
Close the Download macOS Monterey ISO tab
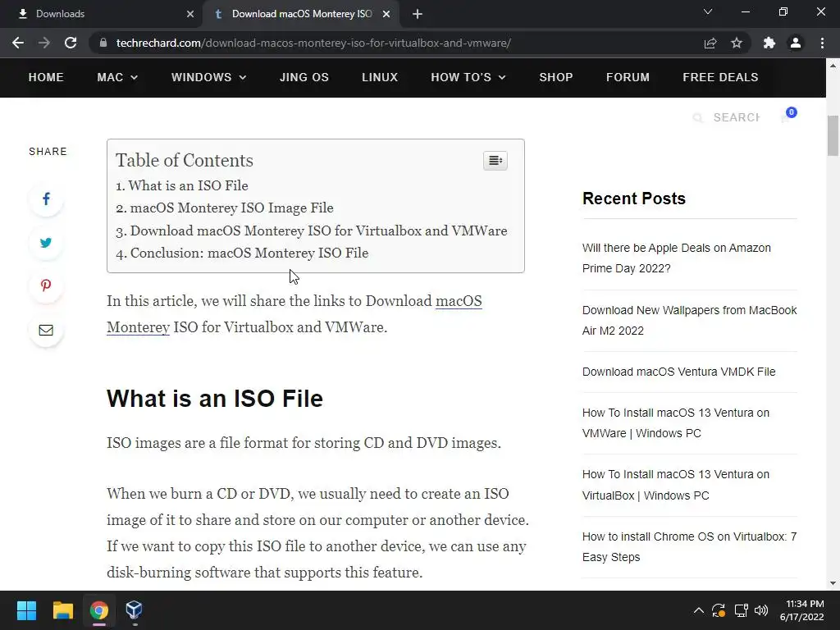click(386, 14)
